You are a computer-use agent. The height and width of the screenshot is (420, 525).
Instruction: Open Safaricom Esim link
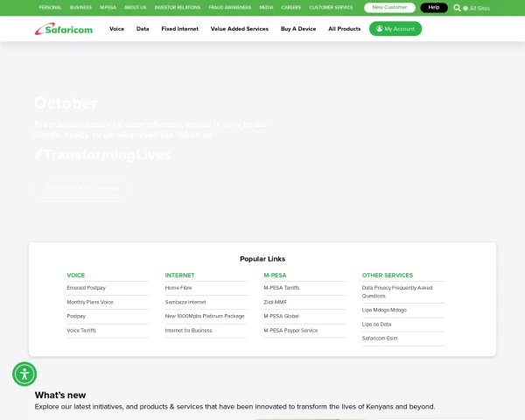[380, 339]
